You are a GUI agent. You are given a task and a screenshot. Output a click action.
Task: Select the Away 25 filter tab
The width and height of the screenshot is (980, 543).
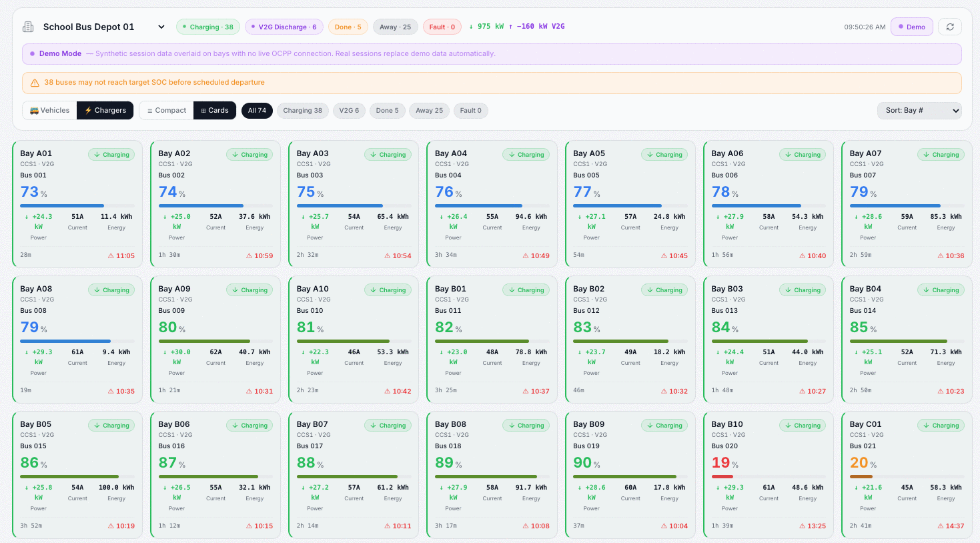pos(429,111)
